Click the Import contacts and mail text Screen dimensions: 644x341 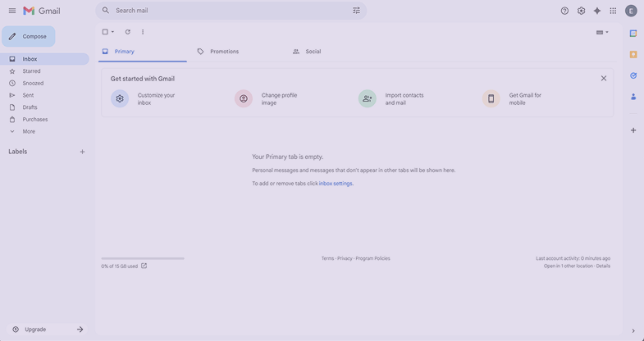(x=404, y=99)
